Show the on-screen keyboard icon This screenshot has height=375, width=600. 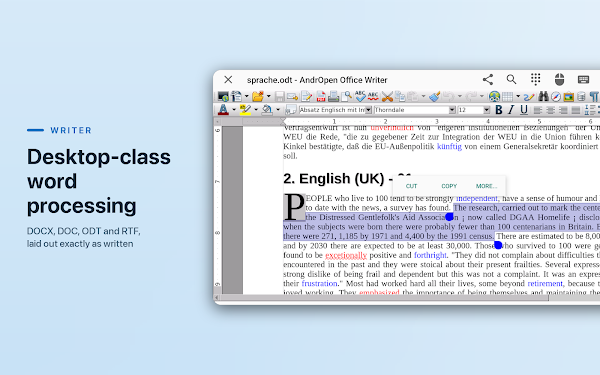click(583, 79)
